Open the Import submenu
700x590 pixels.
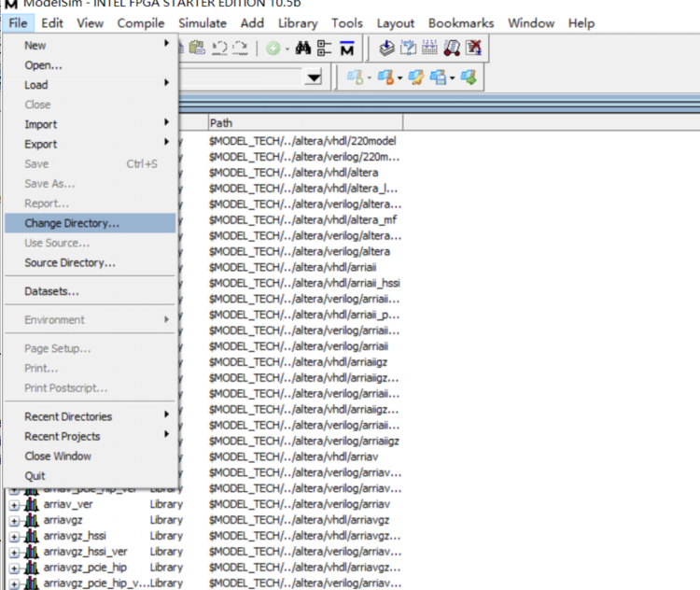(91, 124)
